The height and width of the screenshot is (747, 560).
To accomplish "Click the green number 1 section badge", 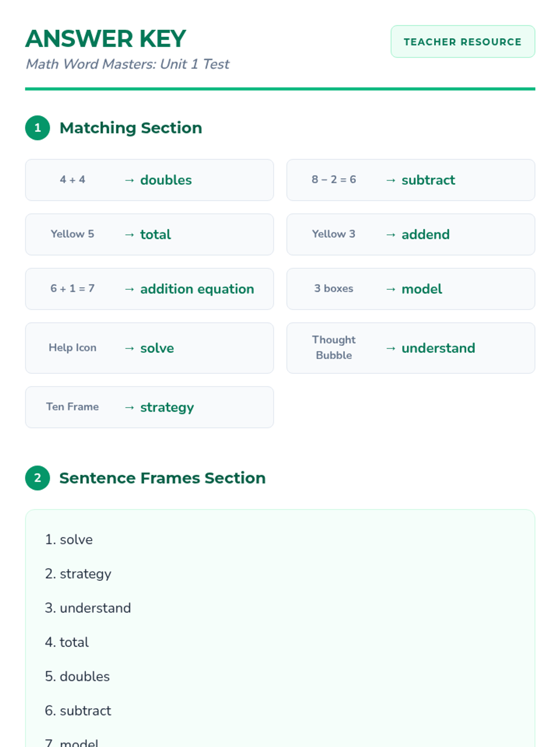I will [x=37, y=128].
